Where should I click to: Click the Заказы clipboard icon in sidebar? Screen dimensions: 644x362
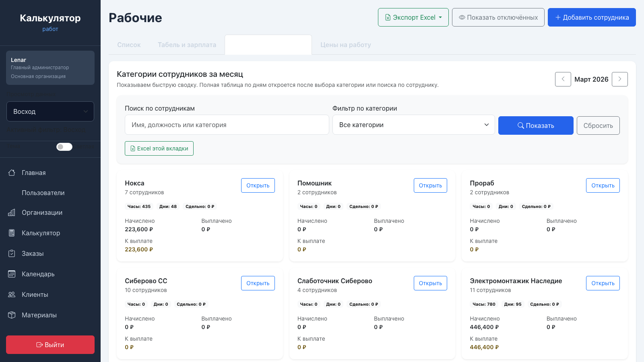click(12, 253)
